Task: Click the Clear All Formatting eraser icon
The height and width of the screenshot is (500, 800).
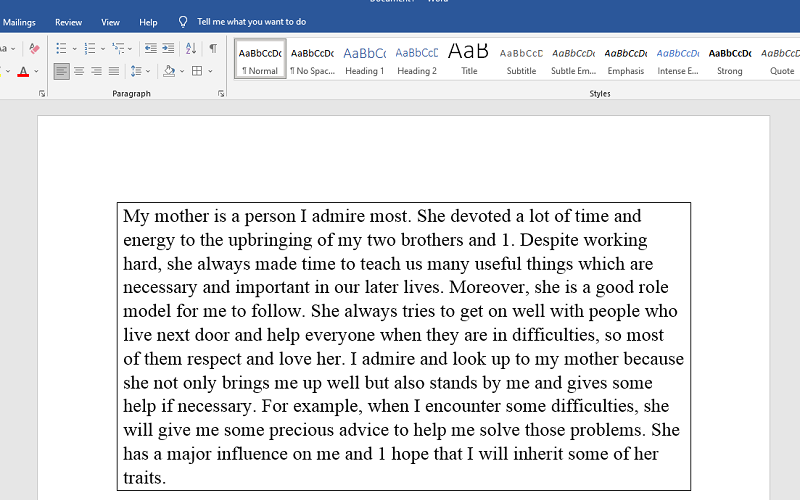Action: click(34, 48)
